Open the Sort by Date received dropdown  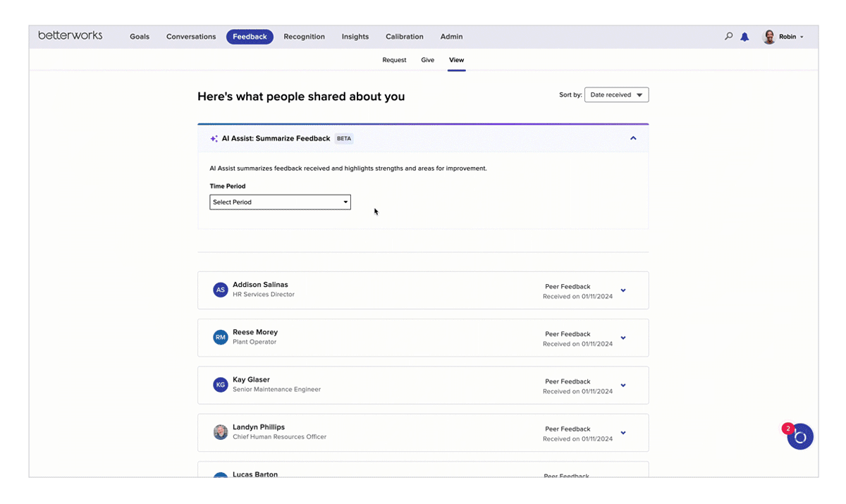616,95
